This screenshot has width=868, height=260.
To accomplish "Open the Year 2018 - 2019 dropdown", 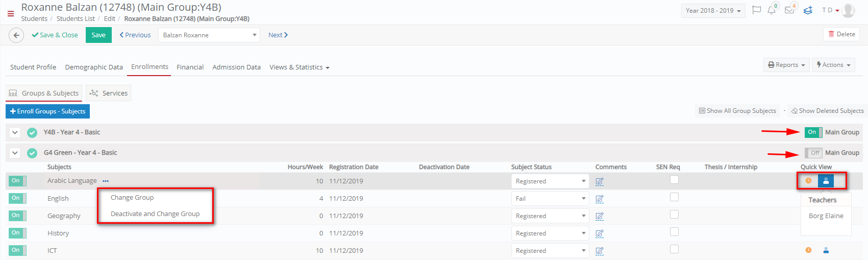I will [713, 11].
